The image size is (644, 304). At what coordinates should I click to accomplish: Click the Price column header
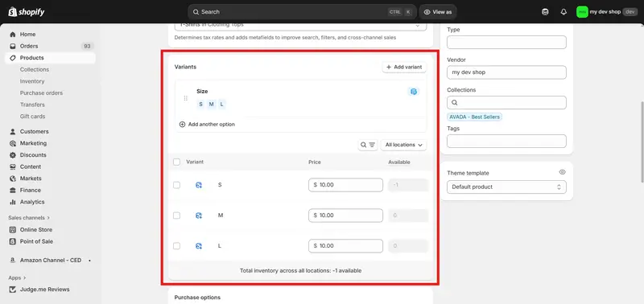coord(315,162)
